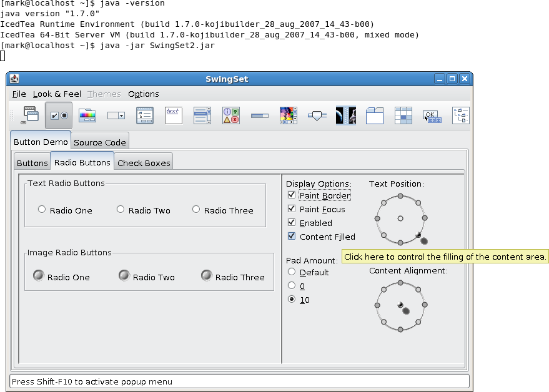Image resolution: width=549 pixels, height=392 pixels.
Task: Open the ToolTip demo icon labelled OK
Action: pyautogui.click(x=432, y=115)
